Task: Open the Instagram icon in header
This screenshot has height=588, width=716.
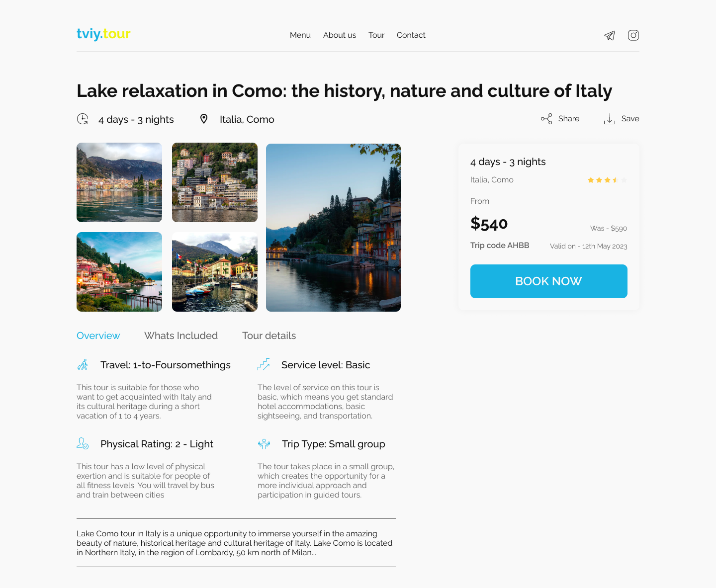Action: coord(633,35)
